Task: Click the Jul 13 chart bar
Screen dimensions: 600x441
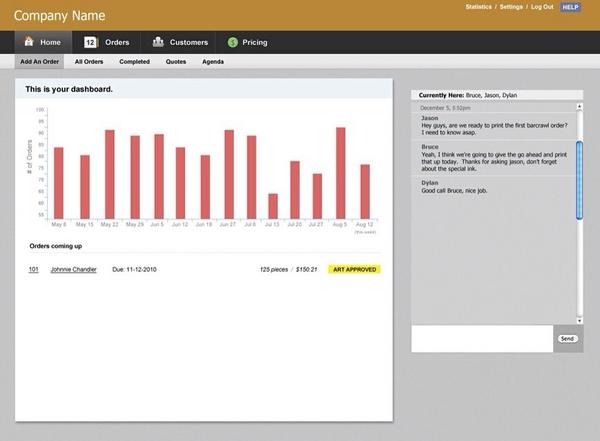Action: (273, 206)
